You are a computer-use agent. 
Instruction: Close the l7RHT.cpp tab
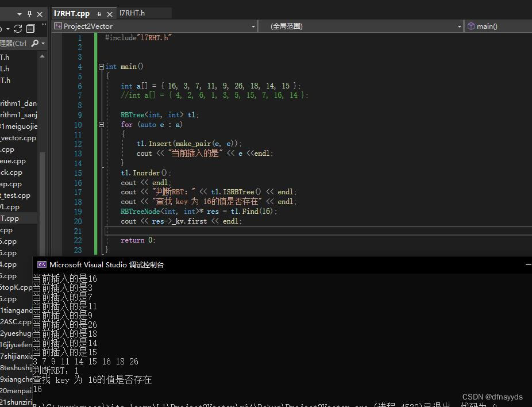pyautogui.click(x=110, y=14)
